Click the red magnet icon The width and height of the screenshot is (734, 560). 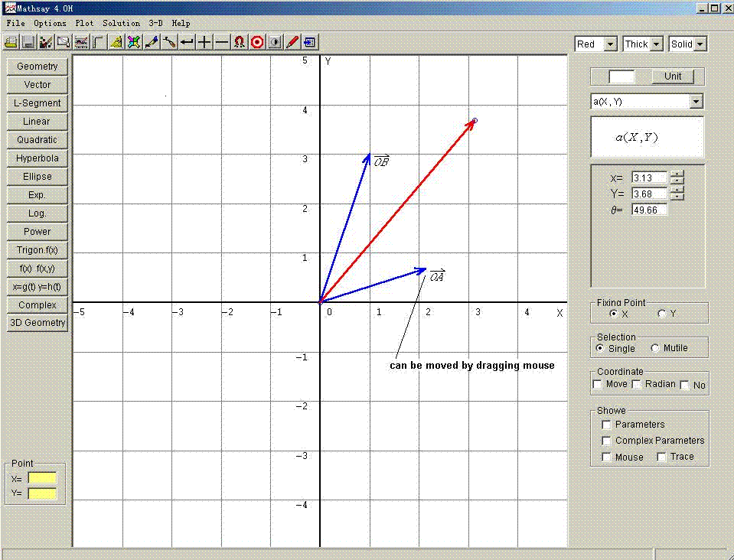(240, 43)
